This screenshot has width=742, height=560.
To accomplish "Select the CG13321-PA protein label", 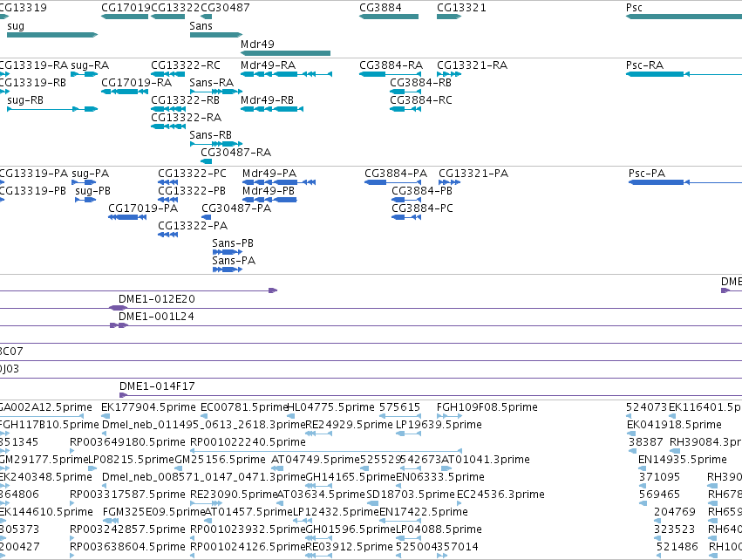I will tap(473, 174).
